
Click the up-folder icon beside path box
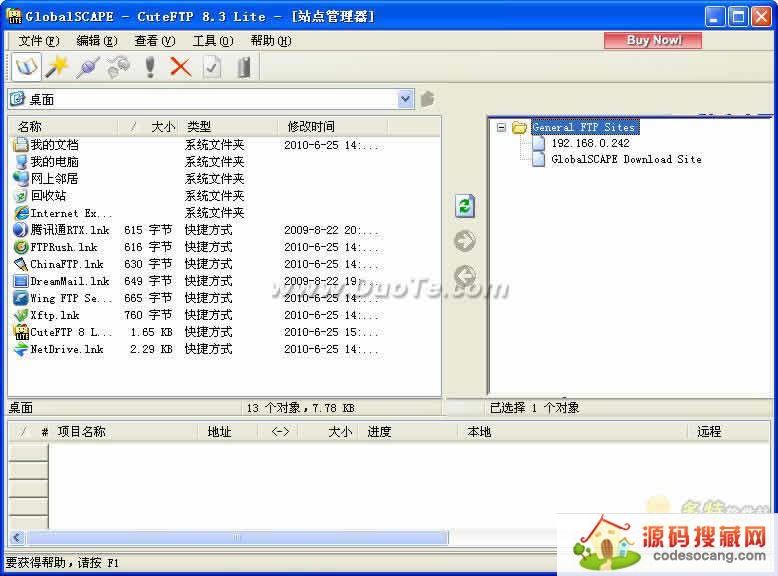(x=427, y=99)
